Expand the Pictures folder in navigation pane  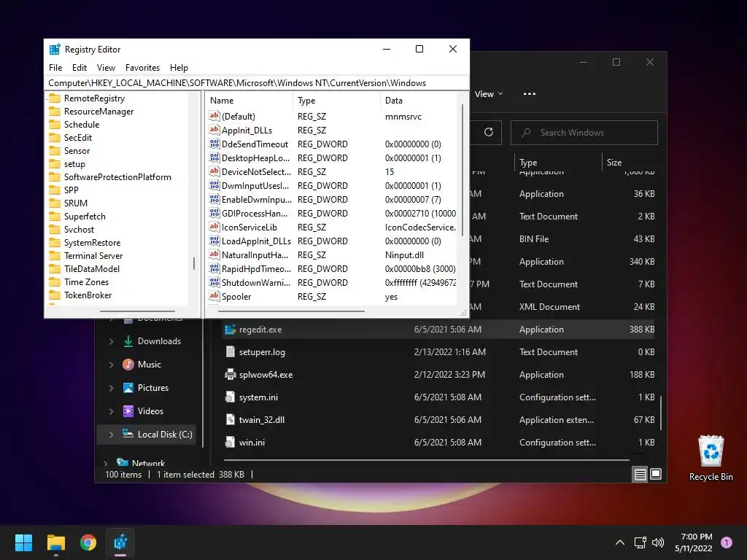point(111,388)
